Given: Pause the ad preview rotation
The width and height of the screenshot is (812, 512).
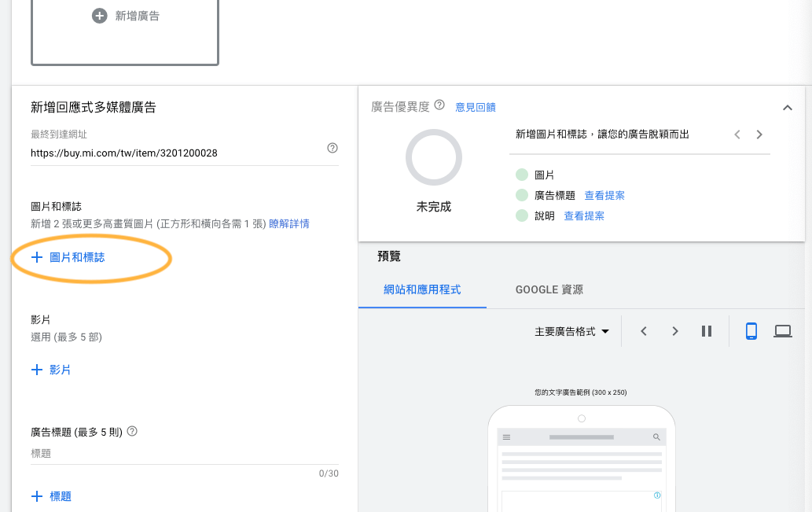Looking at the screenshot, I should (706, 331).
